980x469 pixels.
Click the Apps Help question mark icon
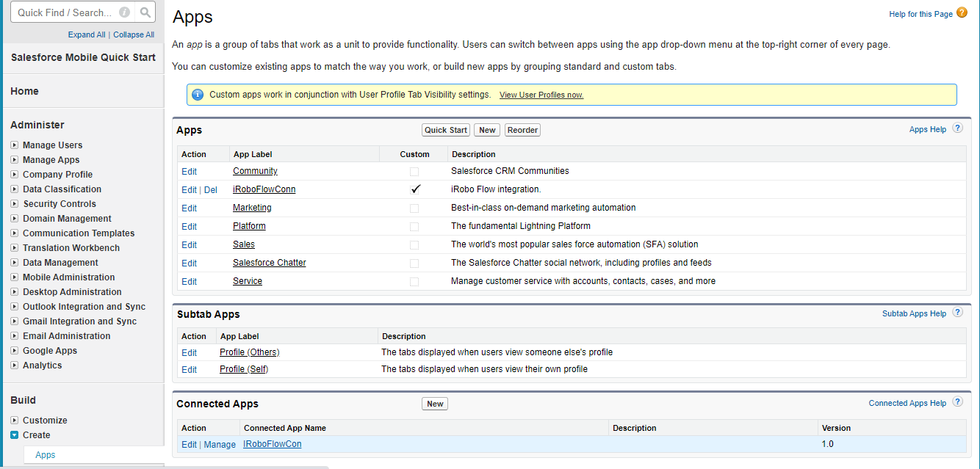[957, 128]
